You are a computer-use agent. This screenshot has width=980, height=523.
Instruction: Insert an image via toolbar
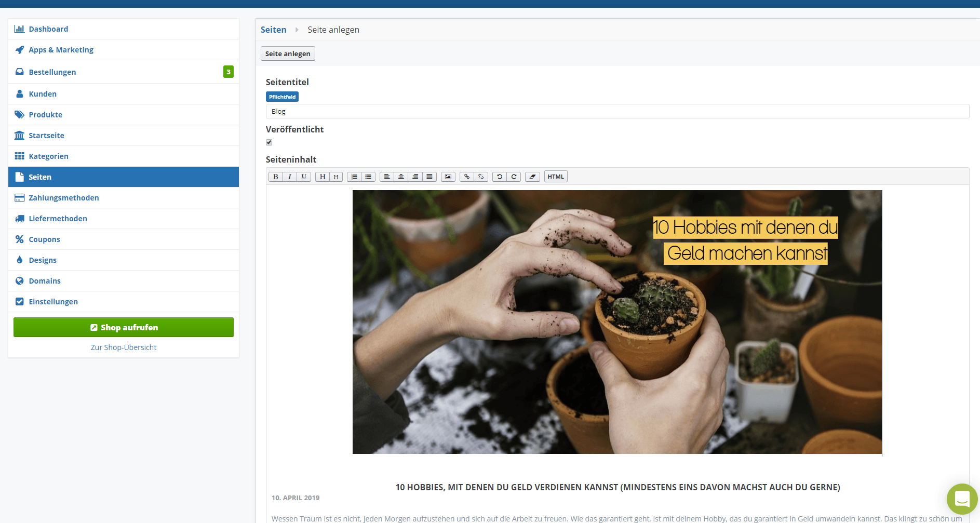[448, 177]
